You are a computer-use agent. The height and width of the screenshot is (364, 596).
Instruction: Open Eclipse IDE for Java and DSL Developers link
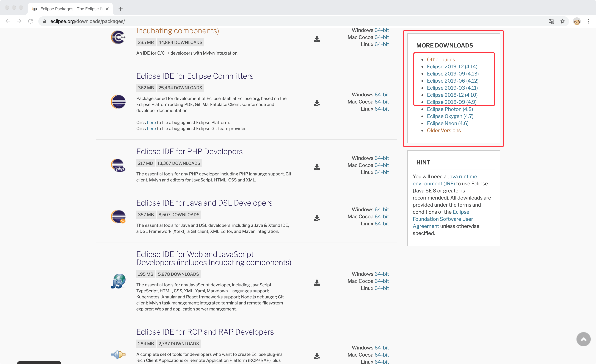(x=204, y=203)
